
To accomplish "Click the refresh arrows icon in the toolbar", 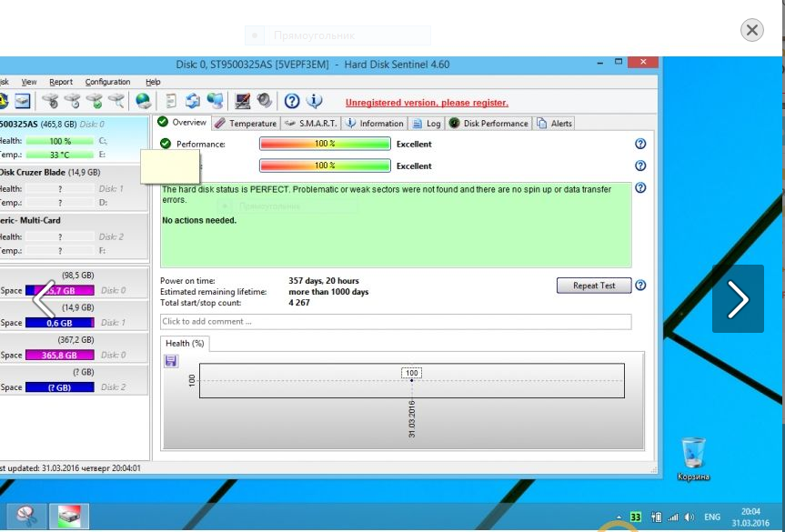I will [x=192, y=101].
